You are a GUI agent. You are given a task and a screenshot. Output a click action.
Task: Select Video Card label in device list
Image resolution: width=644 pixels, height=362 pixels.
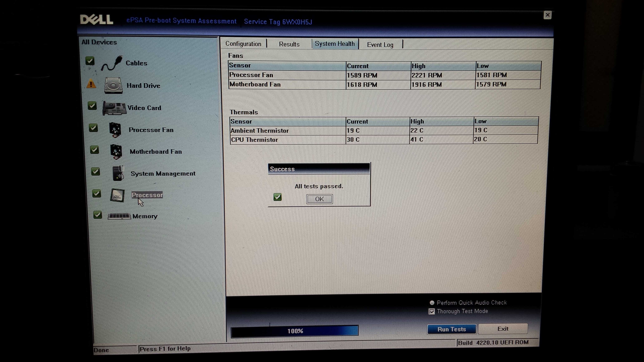[144, 108]
